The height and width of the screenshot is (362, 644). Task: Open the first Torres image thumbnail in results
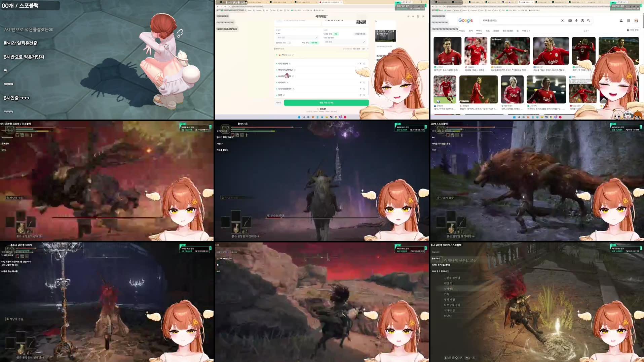[447, 51]
